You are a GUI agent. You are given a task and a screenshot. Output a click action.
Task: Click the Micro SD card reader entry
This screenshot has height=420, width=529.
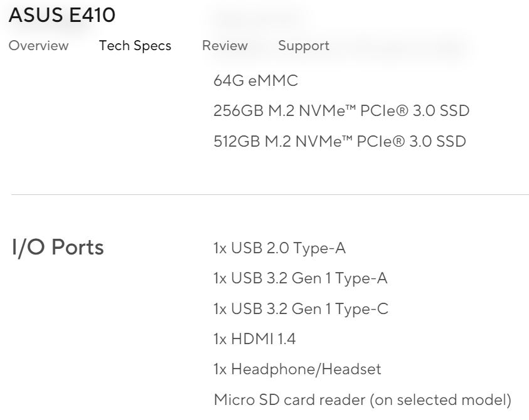click(x=363, y=400)
